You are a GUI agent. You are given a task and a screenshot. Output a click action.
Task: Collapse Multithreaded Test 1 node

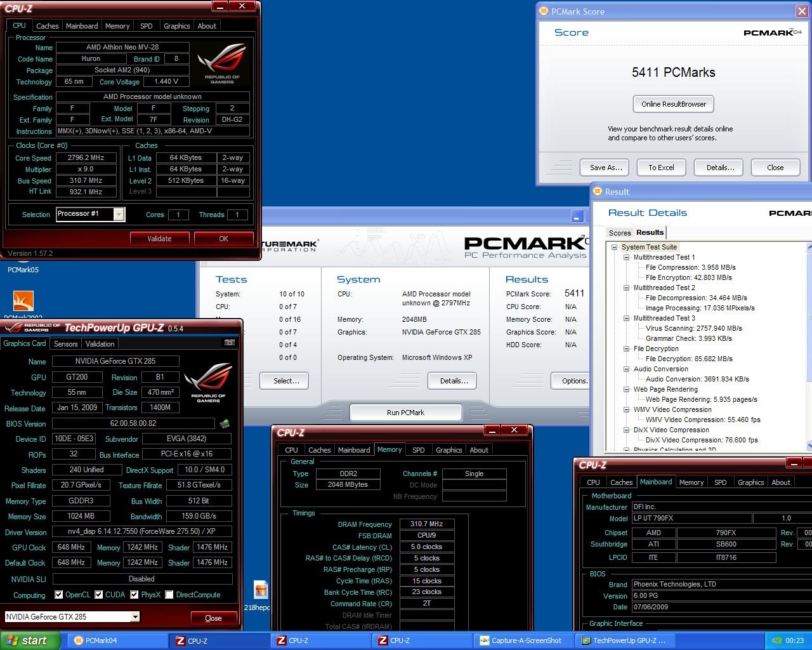point(626,257)
